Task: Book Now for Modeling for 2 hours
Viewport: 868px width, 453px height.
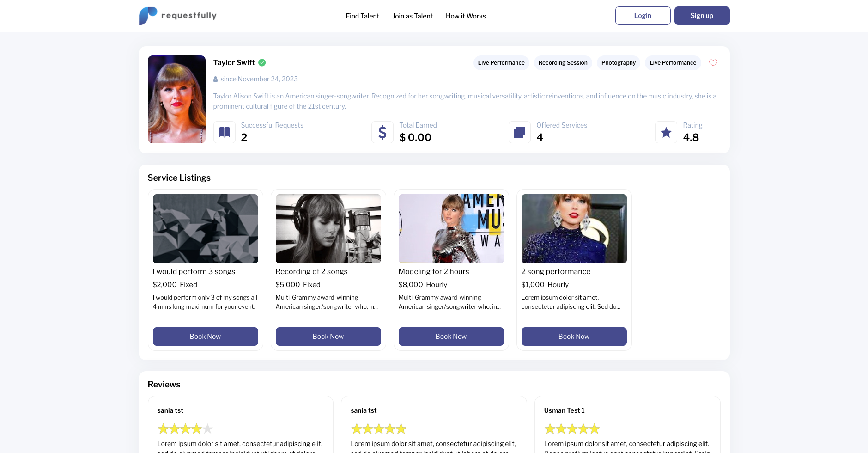Action: (451, 337)
